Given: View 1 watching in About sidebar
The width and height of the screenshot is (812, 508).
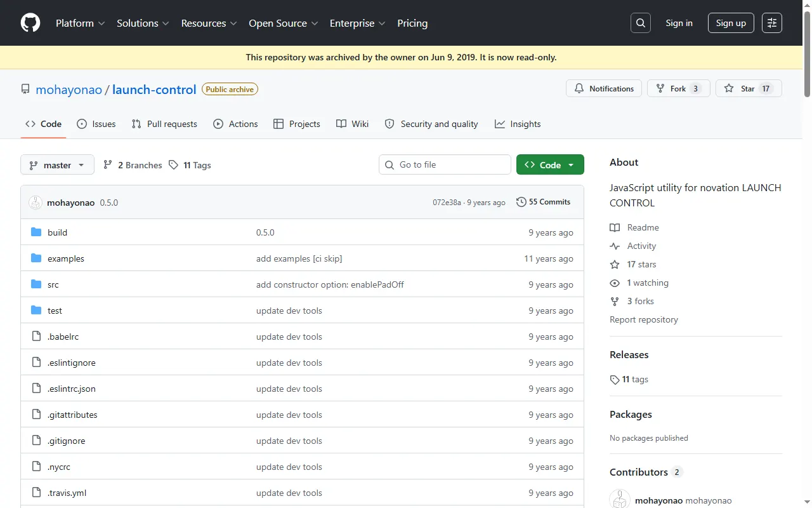Looking at the screenshot, I should coord(639,283).
